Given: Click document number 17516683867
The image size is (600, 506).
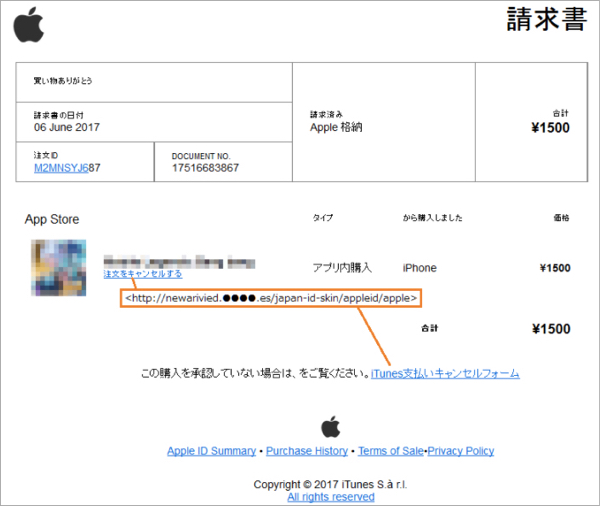Looking at the screenshot, I should (205, 168).
